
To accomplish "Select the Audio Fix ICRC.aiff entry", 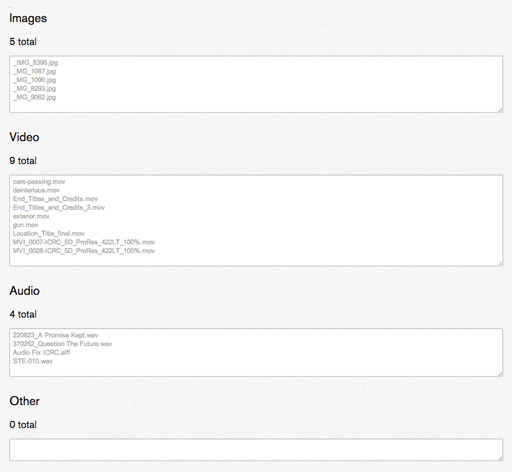I will (42, 353).
